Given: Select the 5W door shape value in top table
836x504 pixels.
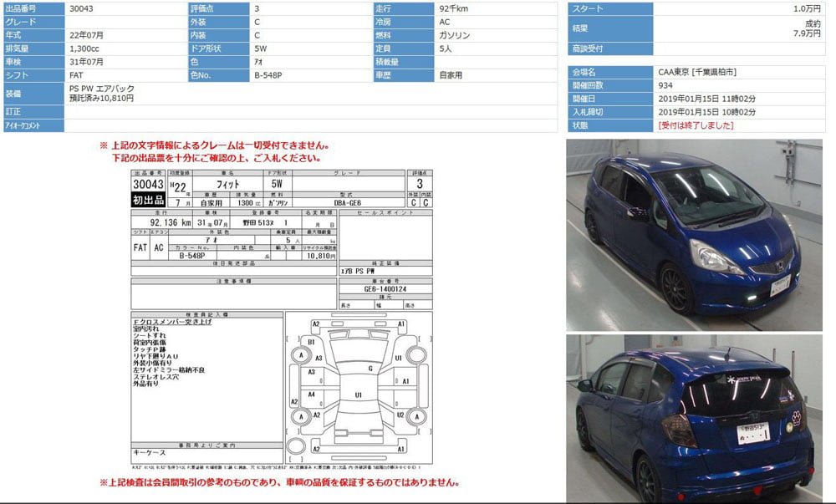Looking at the screenshot, I should click(260, 48).
